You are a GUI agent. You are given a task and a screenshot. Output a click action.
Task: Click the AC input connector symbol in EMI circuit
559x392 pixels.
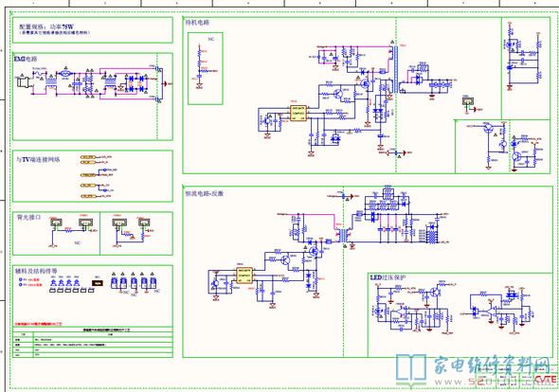[x=23, y=82]
